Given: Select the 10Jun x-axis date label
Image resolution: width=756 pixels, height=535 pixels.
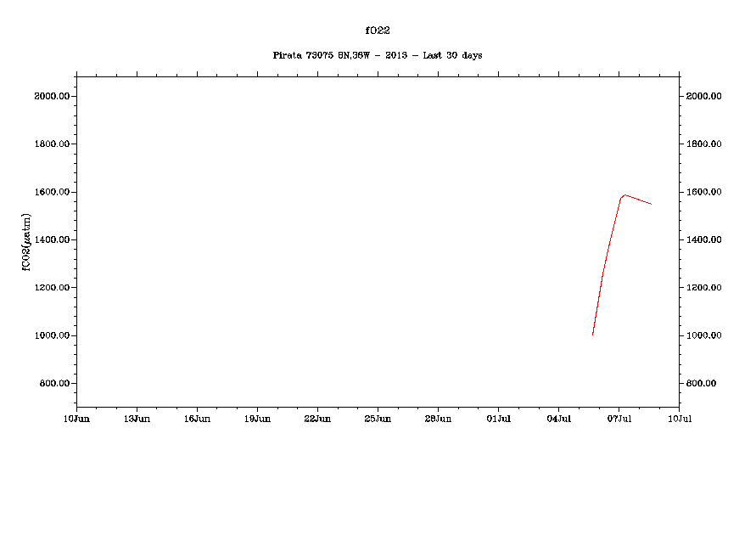Looking at the screenshot, I should tap(76, 419).
